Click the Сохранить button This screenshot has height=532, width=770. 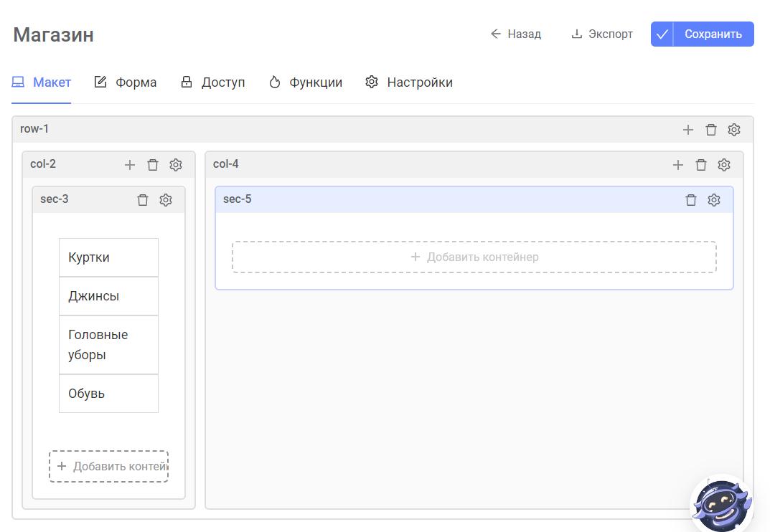(x=703, y=34)
